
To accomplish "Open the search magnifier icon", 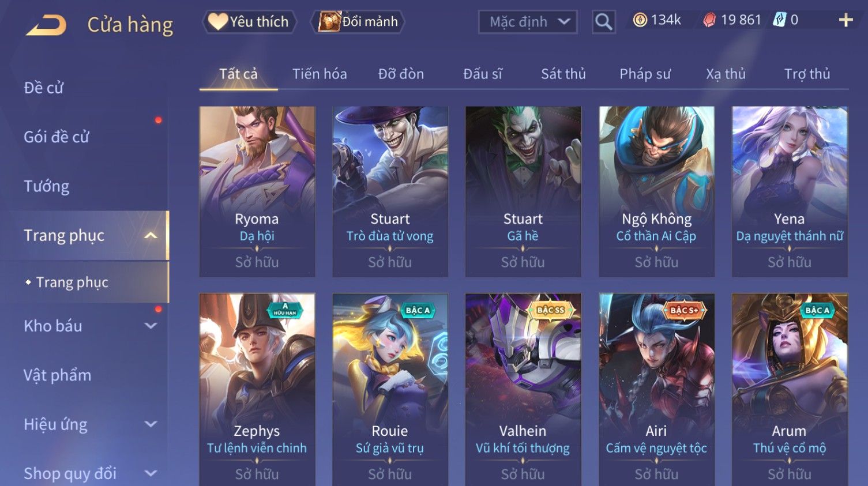I will (603, 22).
